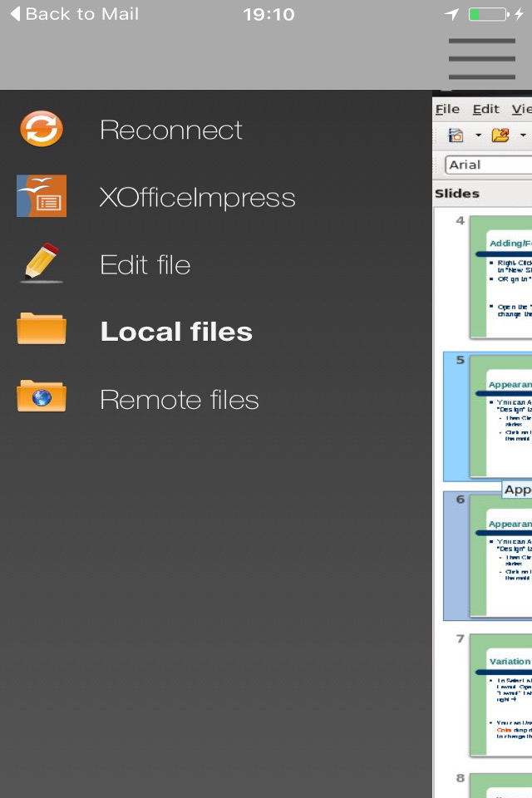The height and width of the screenshot is (798, 532).
Task: Open the XOfficeImpress app icon
Action: click(42, 196)
